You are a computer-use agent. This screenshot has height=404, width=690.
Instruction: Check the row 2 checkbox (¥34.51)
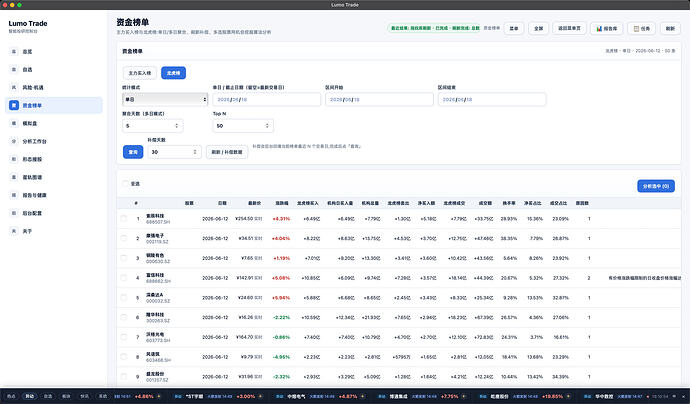pos(124,238)
